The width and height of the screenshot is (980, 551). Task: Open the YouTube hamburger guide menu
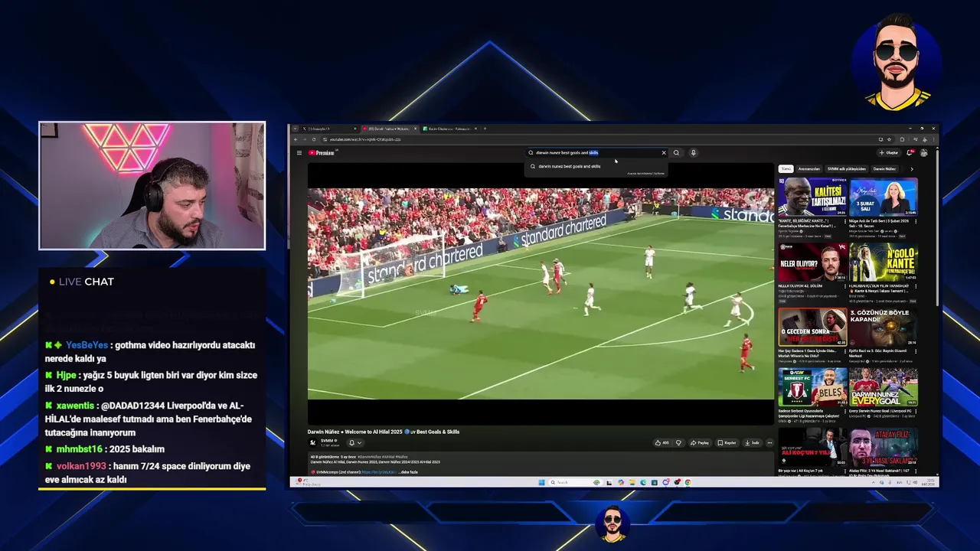click(x=299, y=153)
